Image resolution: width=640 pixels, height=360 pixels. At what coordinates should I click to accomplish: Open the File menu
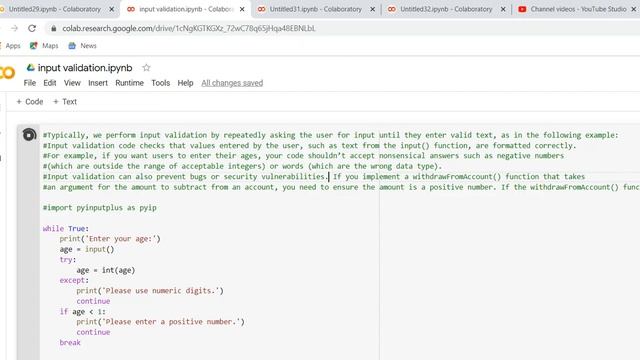(x=29, y=83)
